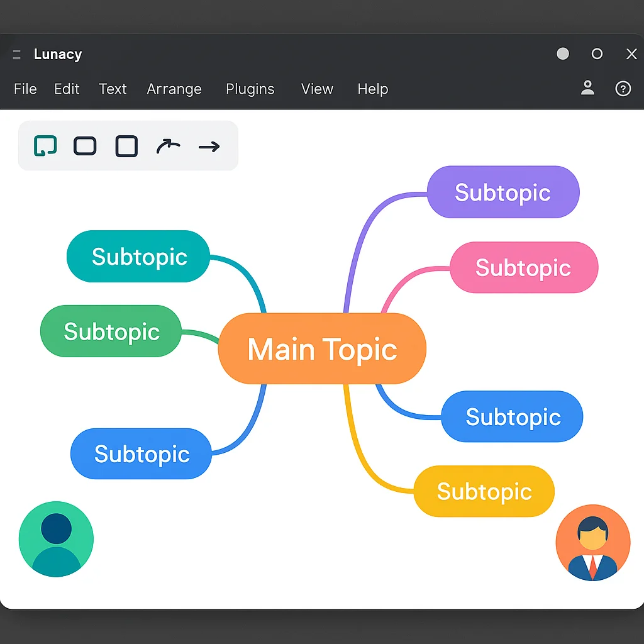Select the green speech-bubble frame tool
This screenshot has height=644, width=644.
(45, 146)
